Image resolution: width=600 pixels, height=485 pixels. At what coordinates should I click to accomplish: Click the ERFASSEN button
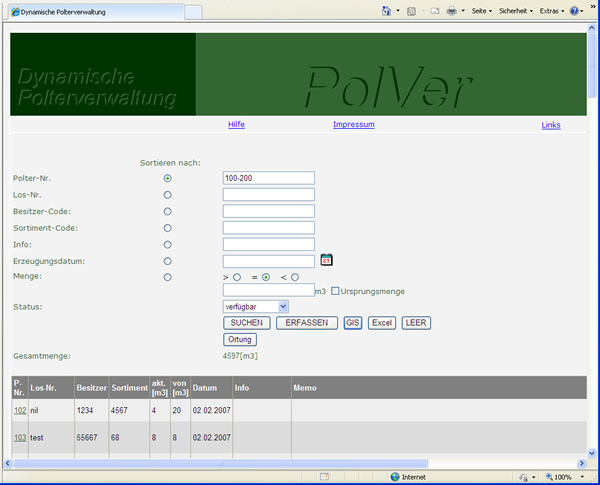307,323
